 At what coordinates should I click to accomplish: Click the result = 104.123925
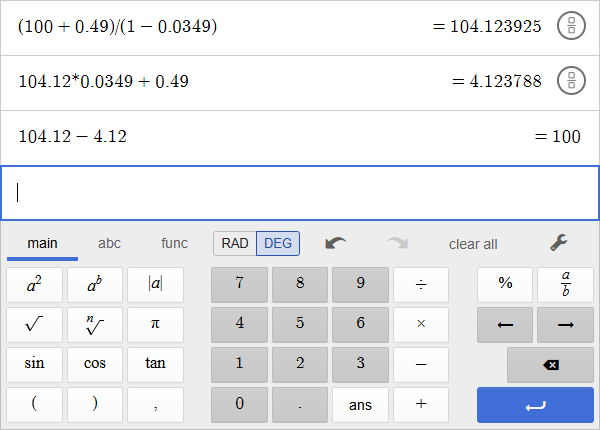(x=487, y=26)
